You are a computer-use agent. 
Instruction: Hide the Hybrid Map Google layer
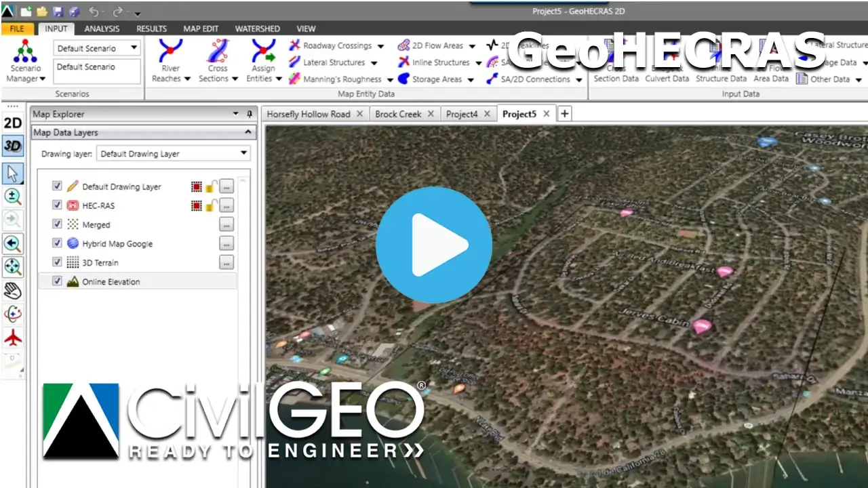click(57, 243)
